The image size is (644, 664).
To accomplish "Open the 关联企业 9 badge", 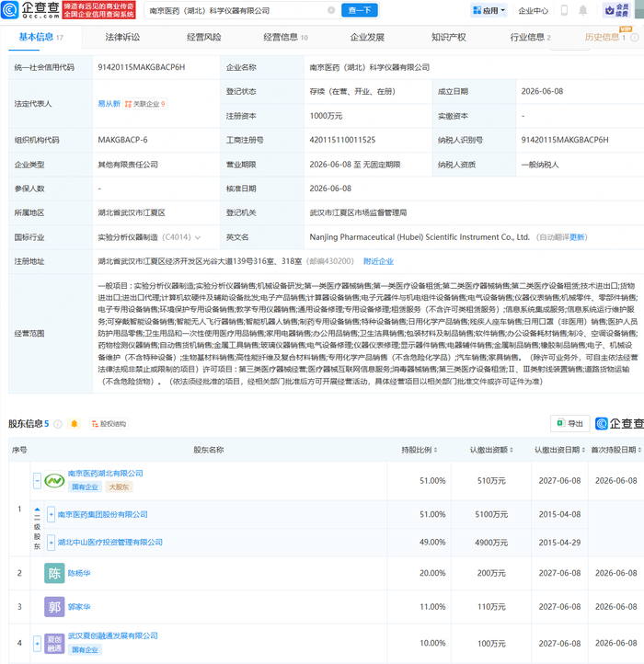I will point(145,104).
